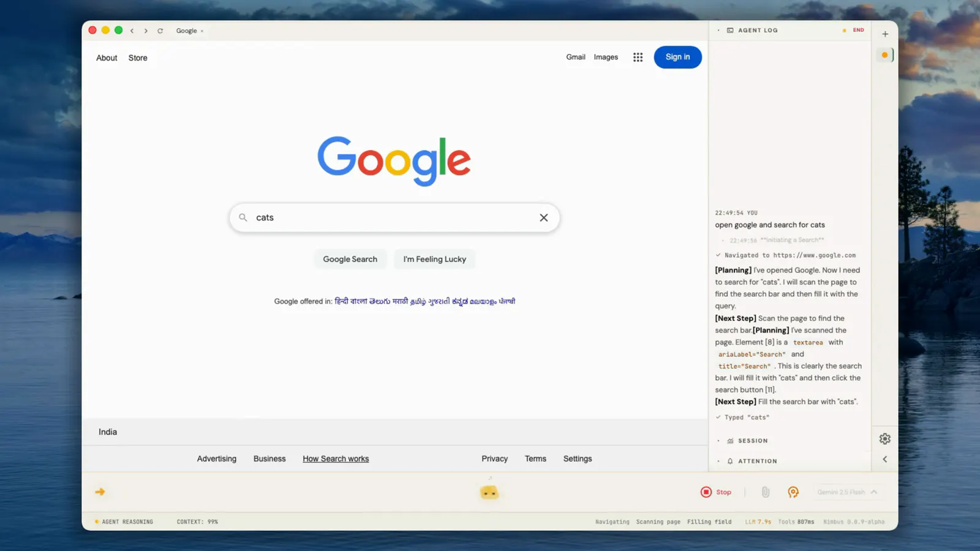Select the orange-dot session in the side rail
The width and height of the screenshot is (980, 551).
point(885,55)
